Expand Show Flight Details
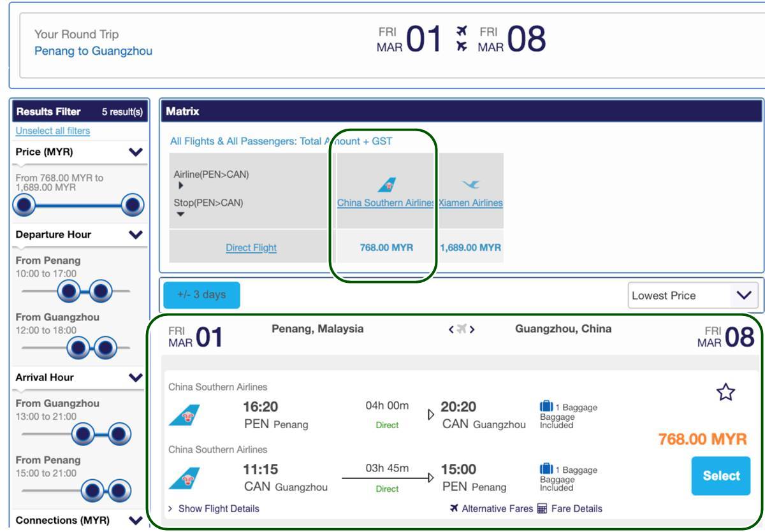The height and width of the screenshot is (532, 765). coord(214,508)
